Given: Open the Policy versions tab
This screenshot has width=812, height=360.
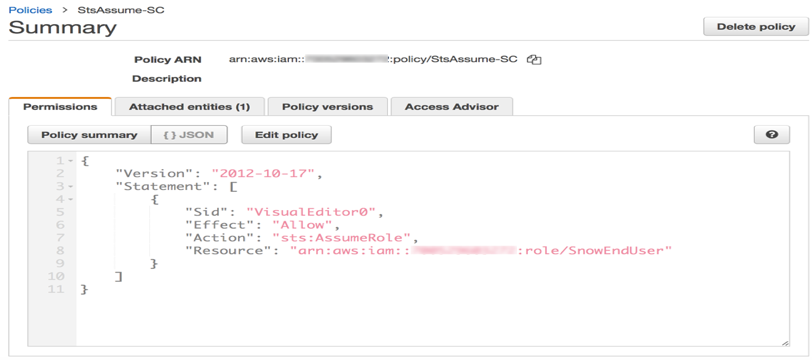Looking at the screenshot, I should tap(327, 107).
